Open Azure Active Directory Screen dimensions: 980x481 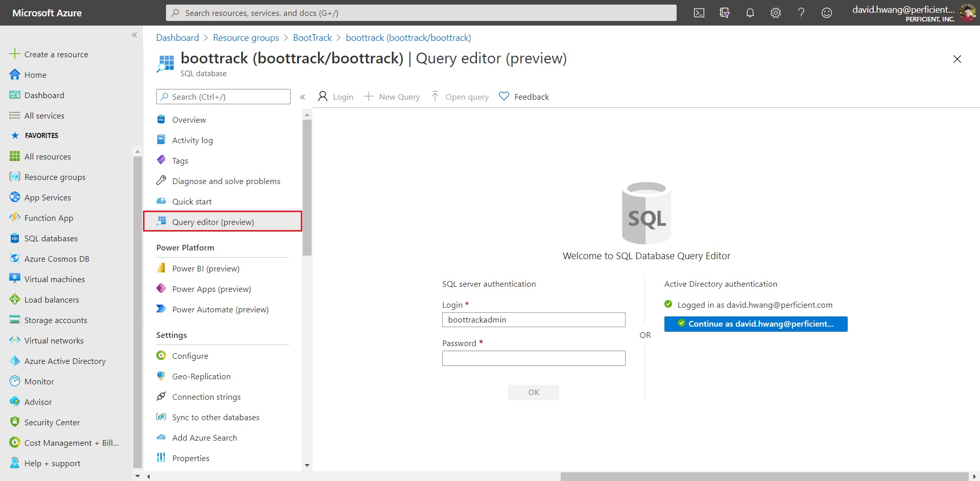point(65,361)
